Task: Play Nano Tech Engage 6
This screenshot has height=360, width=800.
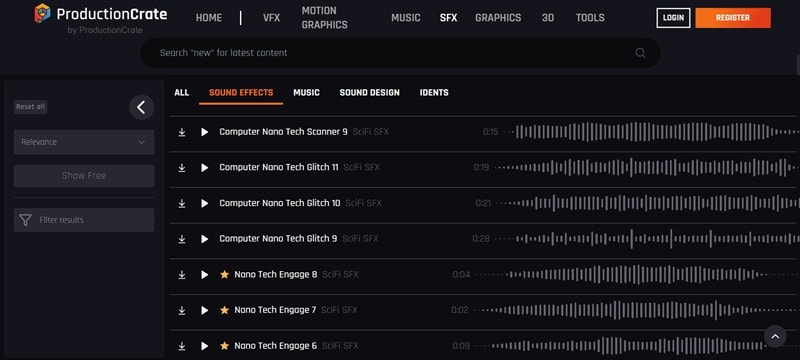Action: pos(205,346)
